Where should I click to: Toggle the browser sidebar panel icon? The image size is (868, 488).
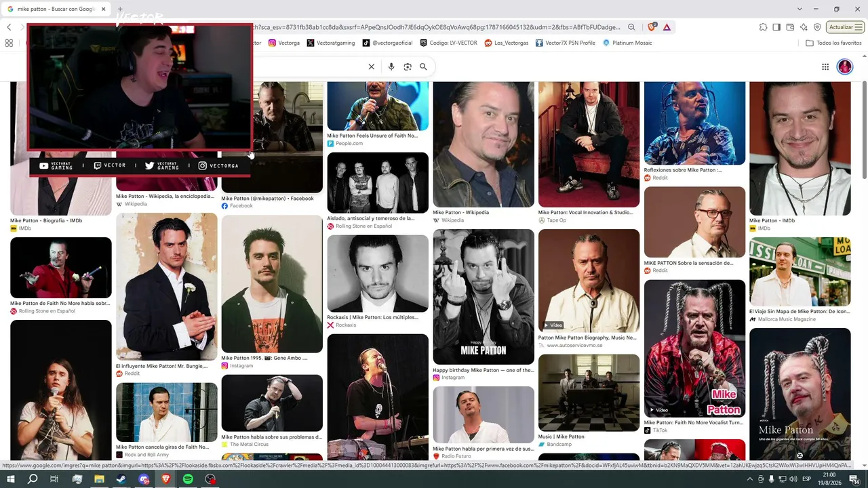coord(777,27)
